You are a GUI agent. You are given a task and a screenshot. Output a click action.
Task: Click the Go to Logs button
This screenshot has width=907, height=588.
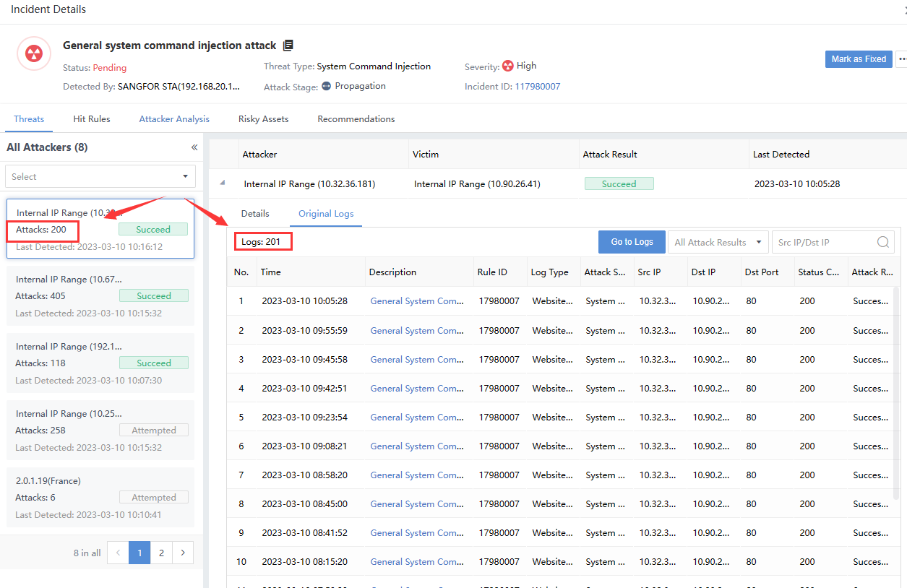coord(632,242)
